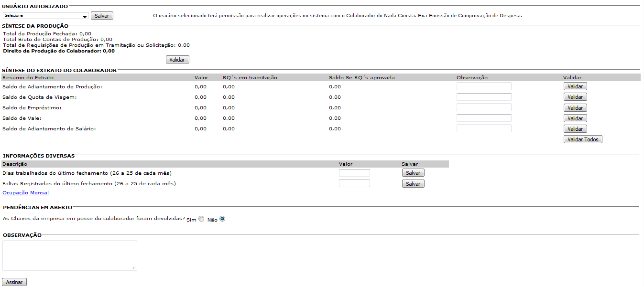644x286 pixels.
Task: Focus the Saldo de Empréstimo observation field
Action: pyautogui.click(x=483, y=107)
